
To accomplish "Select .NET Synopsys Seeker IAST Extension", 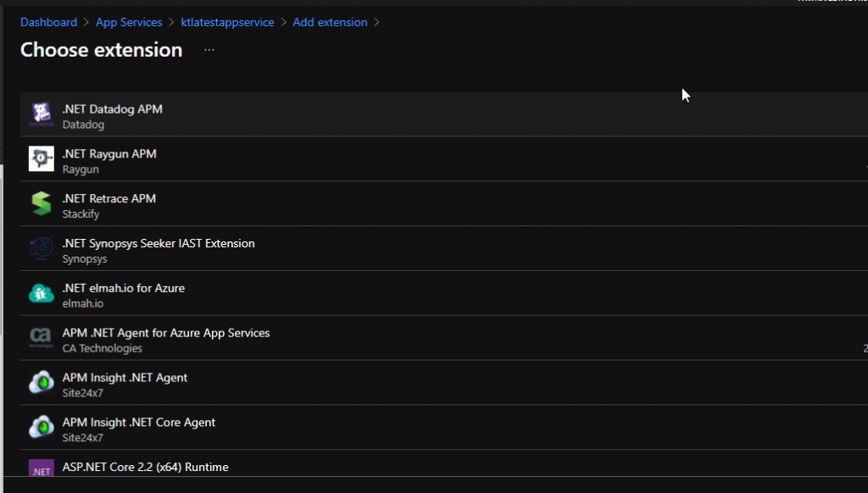I will pos(159,243).
